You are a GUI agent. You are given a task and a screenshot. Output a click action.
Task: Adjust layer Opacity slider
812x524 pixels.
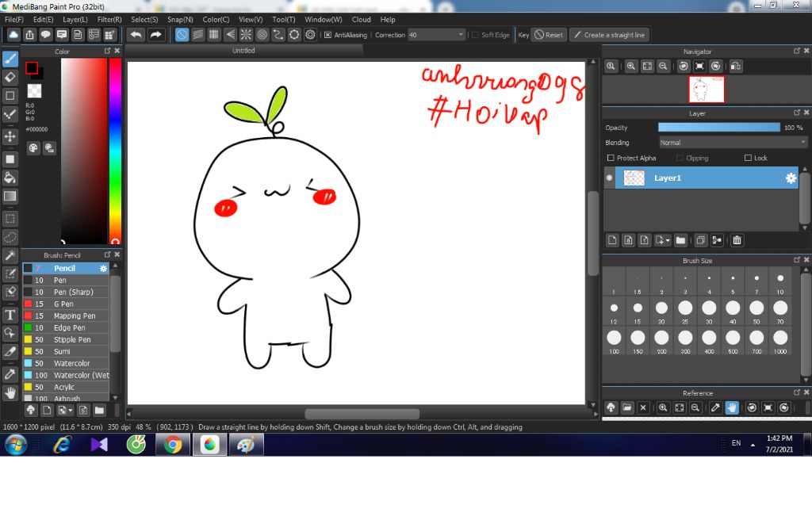[718, 128]
